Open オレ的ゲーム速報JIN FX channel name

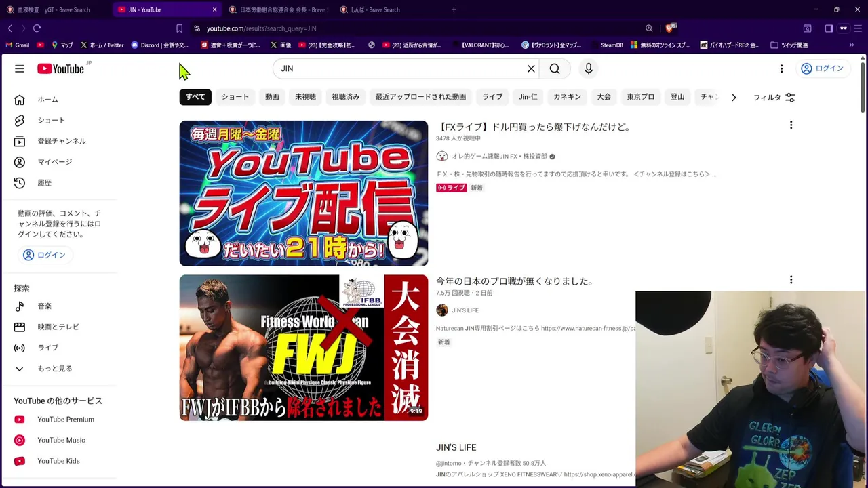coord(500,157)
